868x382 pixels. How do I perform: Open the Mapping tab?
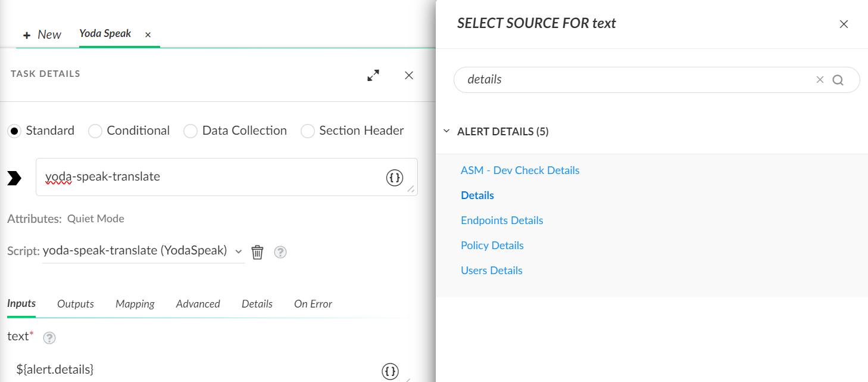click(x=135, y=304)
